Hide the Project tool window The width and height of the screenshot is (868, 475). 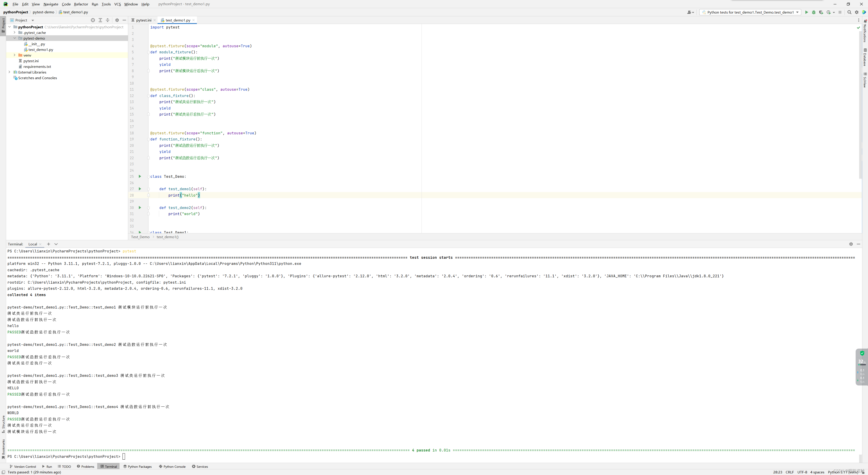pyautogui.click(x=124, y=20)
